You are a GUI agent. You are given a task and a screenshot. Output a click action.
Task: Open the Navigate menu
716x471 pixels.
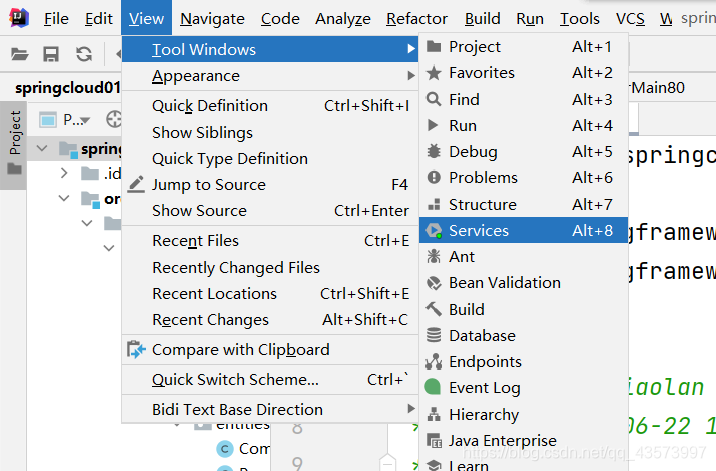212,19
